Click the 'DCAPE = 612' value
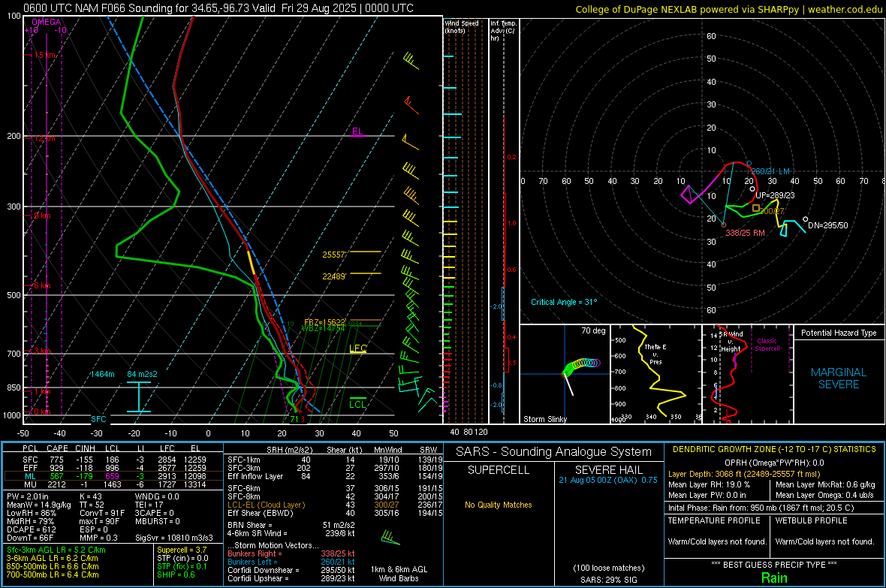 [x=31, y=529]
